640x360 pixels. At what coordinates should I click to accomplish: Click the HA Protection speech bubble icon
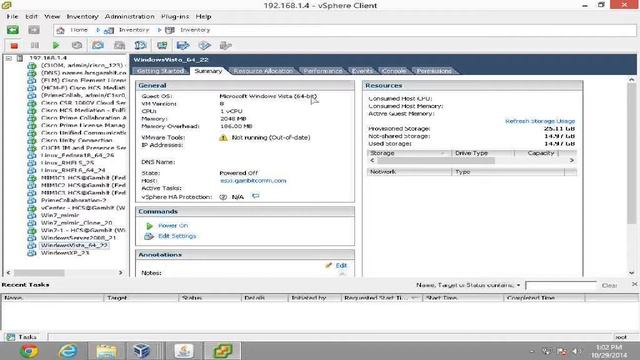(x=256, y=196)
